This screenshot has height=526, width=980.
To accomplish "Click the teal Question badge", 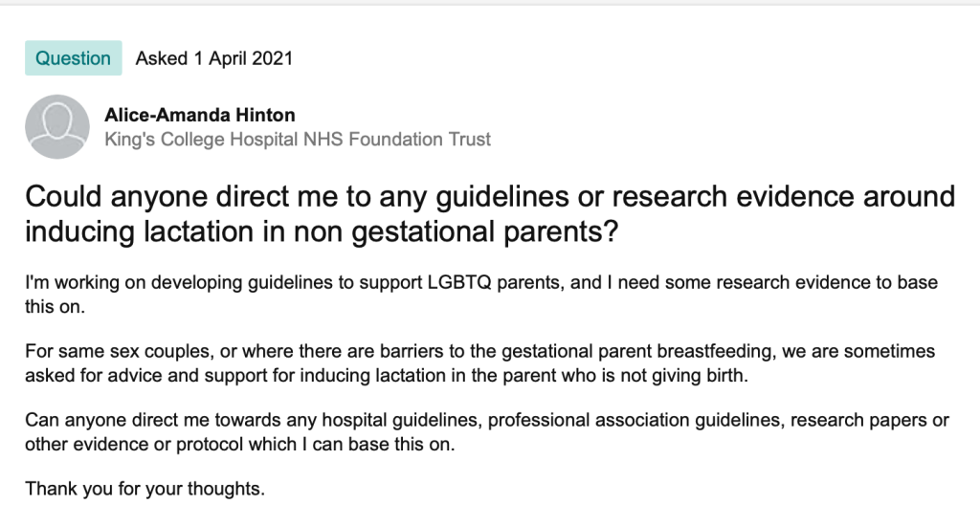I will click(74, 58).
